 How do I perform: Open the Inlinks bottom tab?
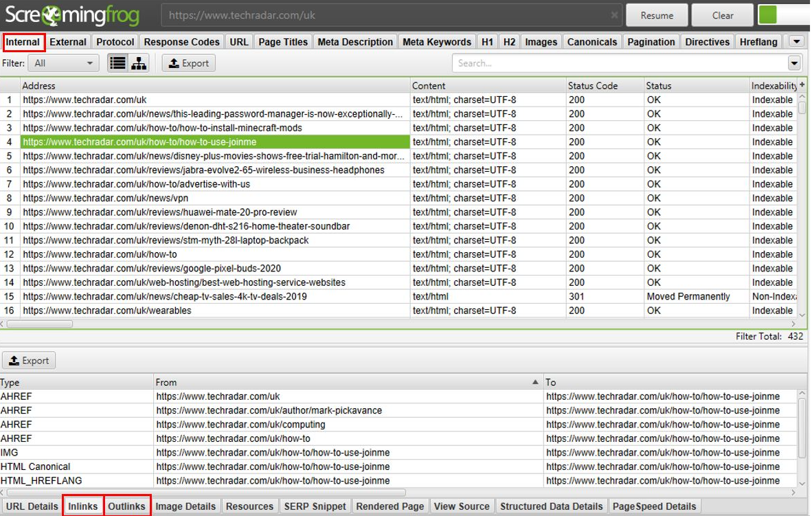83,506
